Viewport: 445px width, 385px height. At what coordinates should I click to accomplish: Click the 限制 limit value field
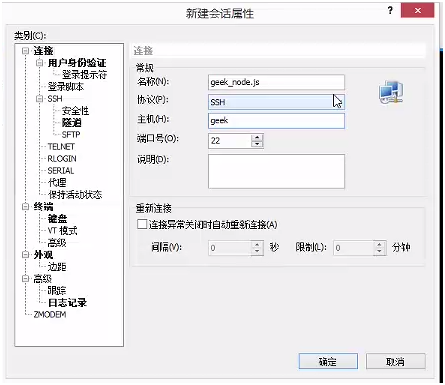(x=353, y=248)
